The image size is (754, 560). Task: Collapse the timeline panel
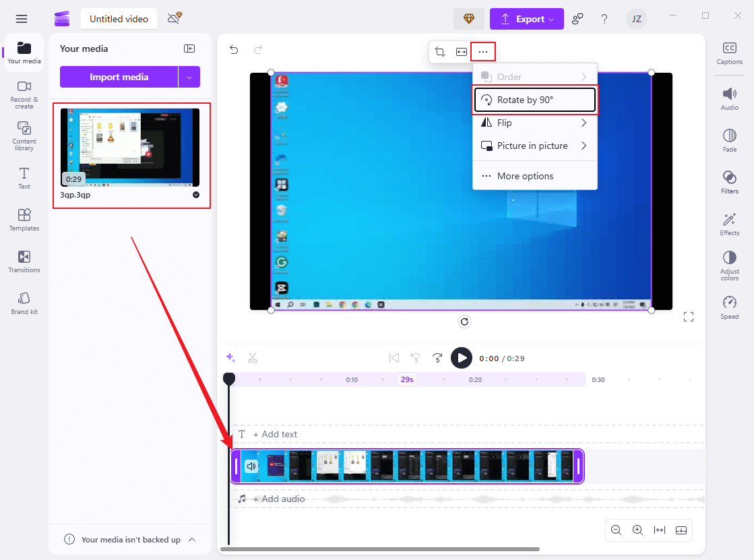681,530
